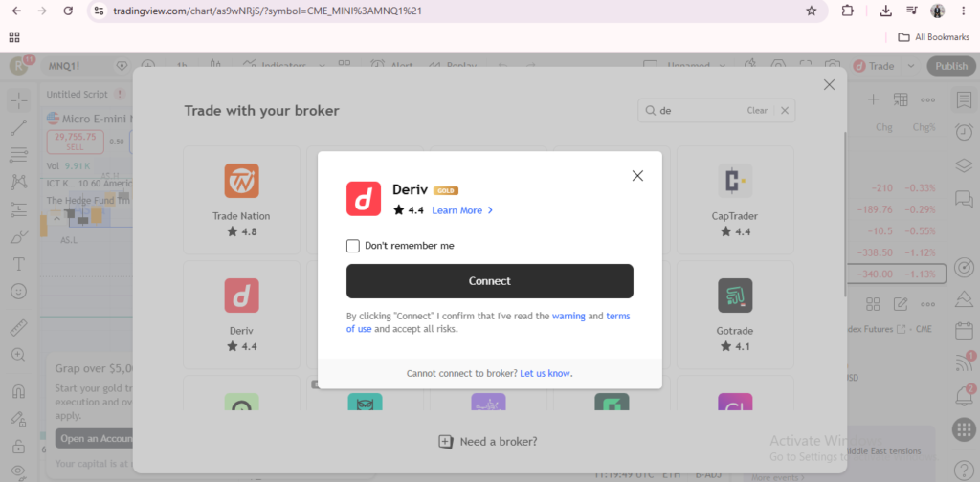Select the Gotrade broker card
The image size is (980, 482).
[x=735, y=315]
